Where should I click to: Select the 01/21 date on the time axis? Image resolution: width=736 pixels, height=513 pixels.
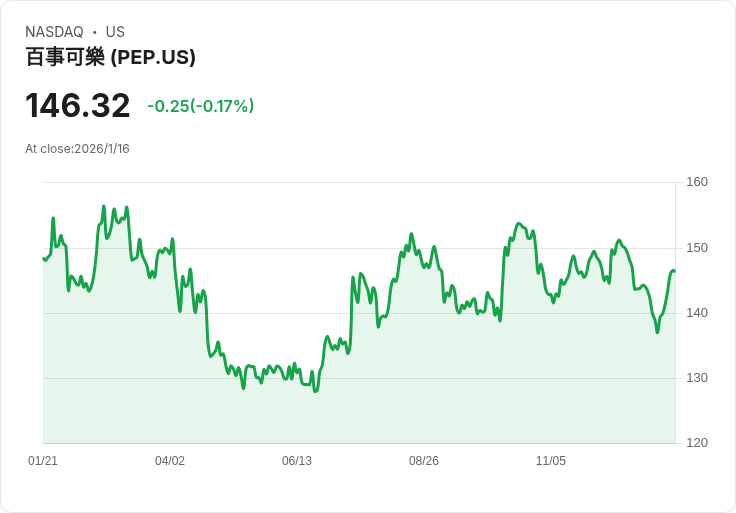tap(43, 461)
